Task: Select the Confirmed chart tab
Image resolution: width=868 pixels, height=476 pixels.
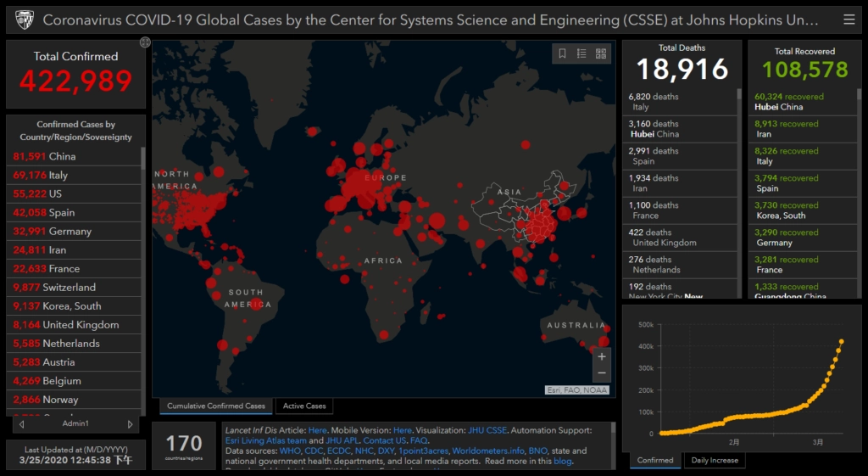Action: [x=655, y=461]
